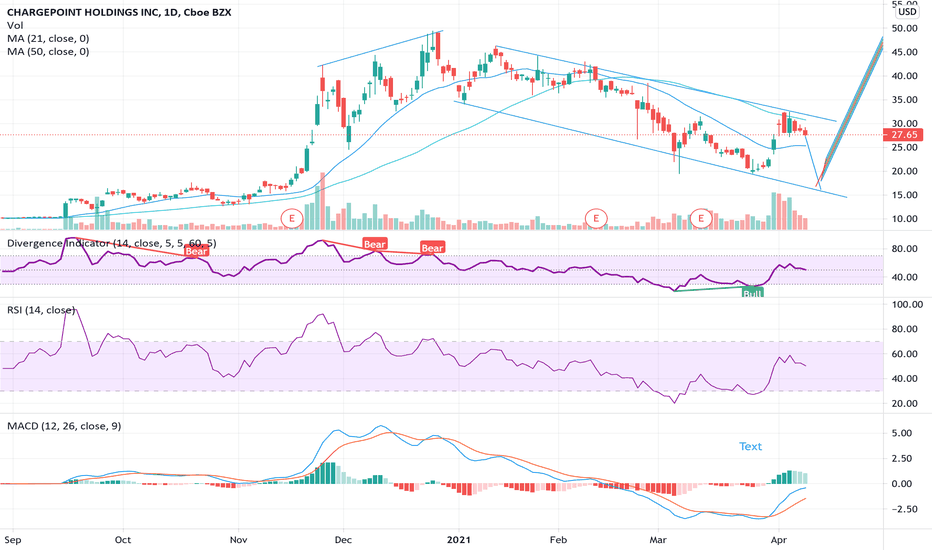Select the blue Text annotation

(750, 446)
